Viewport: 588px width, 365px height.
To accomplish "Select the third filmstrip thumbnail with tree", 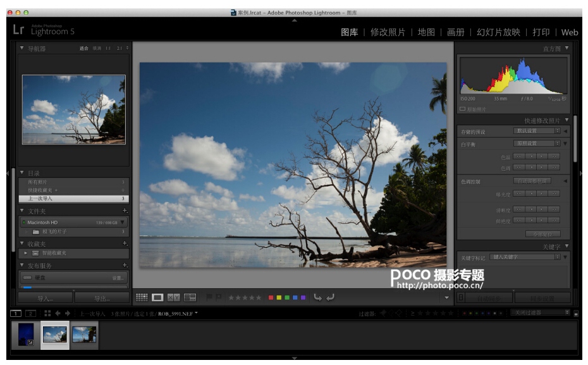I will click(x=84, y=335).
